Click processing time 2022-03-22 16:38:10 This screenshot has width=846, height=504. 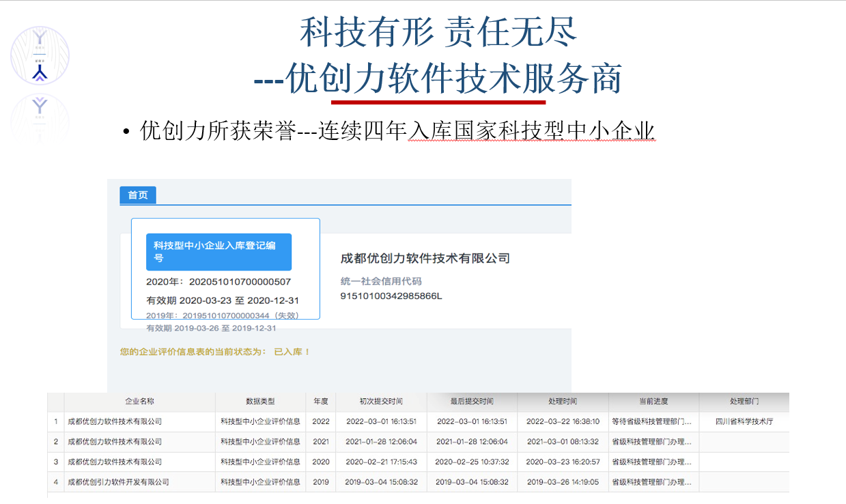click(563, 422)
